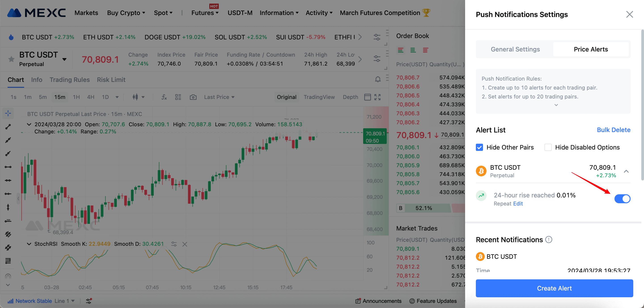644x308 pixels.
Task: Favorite BTC USDT with star icon
Action: tap(11, 59)
